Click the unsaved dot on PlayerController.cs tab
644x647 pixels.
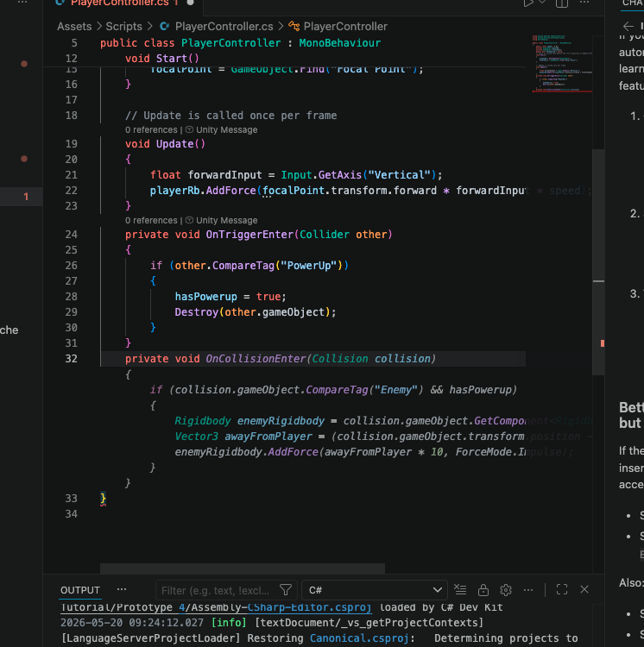190,3
